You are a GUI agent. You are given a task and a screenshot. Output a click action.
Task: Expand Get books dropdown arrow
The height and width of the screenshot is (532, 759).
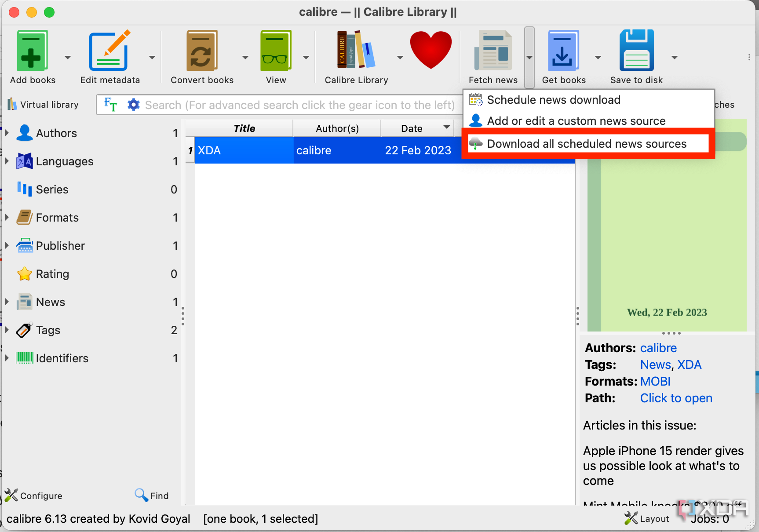(x=598, y=57)
